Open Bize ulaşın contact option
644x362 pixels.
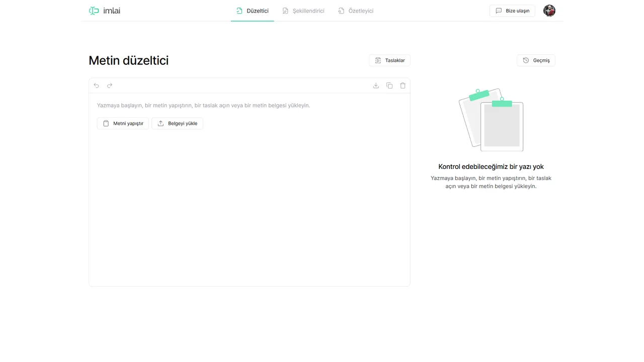click(x=512, y=10)
